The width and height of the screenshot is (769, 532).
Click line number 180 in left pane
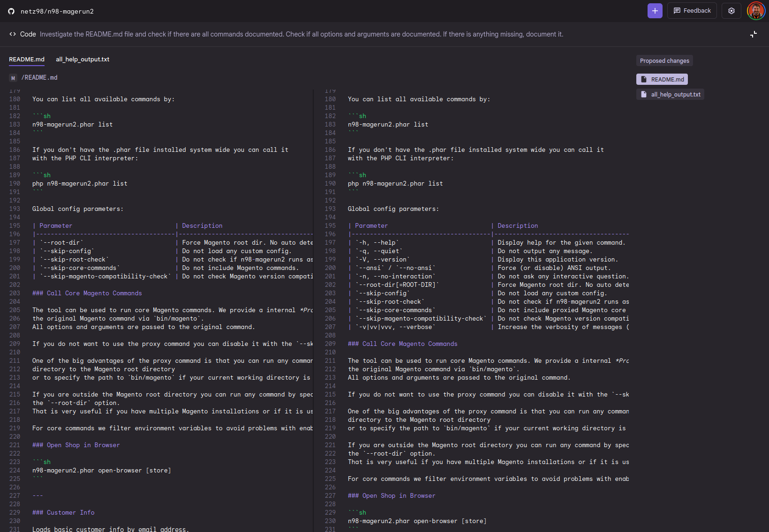(15, 99)
